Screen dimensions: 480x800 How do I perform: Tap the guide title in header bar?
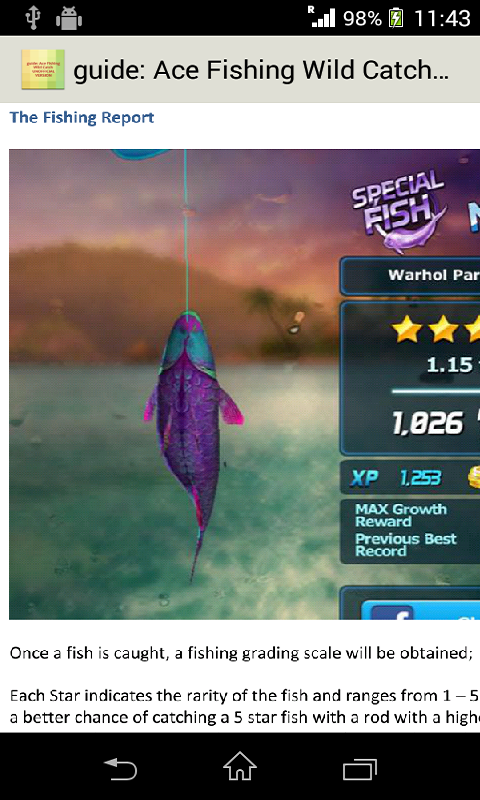pos(261,71)
